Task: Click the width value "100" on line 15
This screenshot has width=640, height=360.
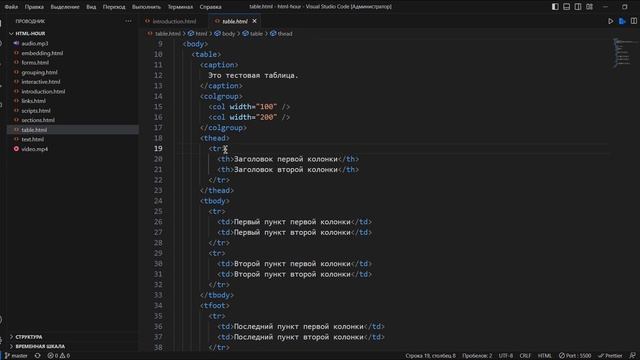Action: [x=266, y=107]
